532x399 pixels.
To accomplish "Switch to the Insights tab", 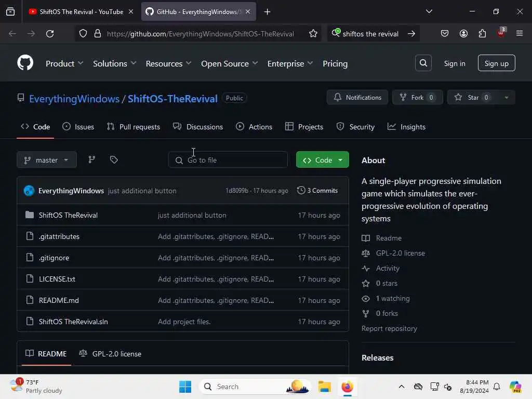I will [406, 127].
